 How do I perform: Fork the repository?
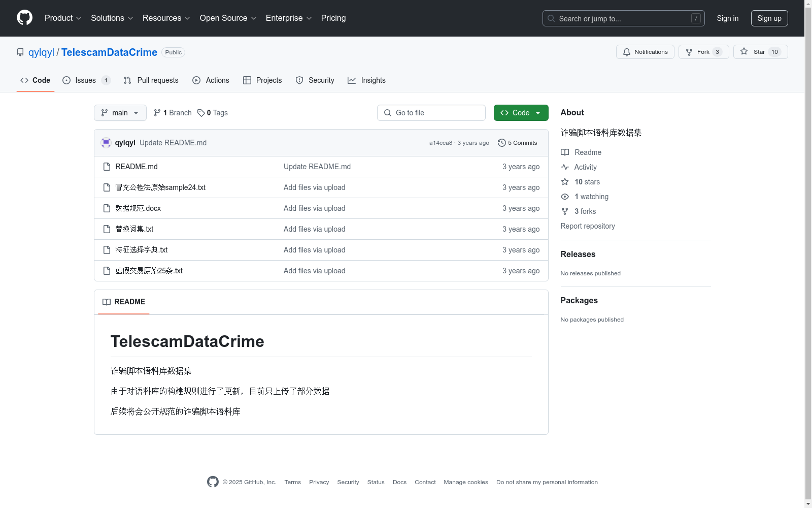(703, 52)
